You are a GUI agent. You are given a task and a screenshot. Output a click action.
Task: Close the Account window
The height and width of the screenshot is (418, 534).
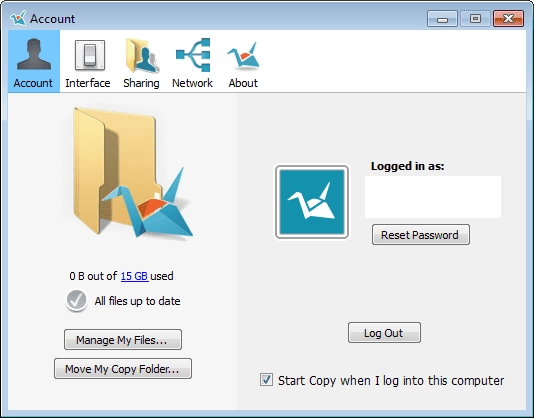coord(508,18)
